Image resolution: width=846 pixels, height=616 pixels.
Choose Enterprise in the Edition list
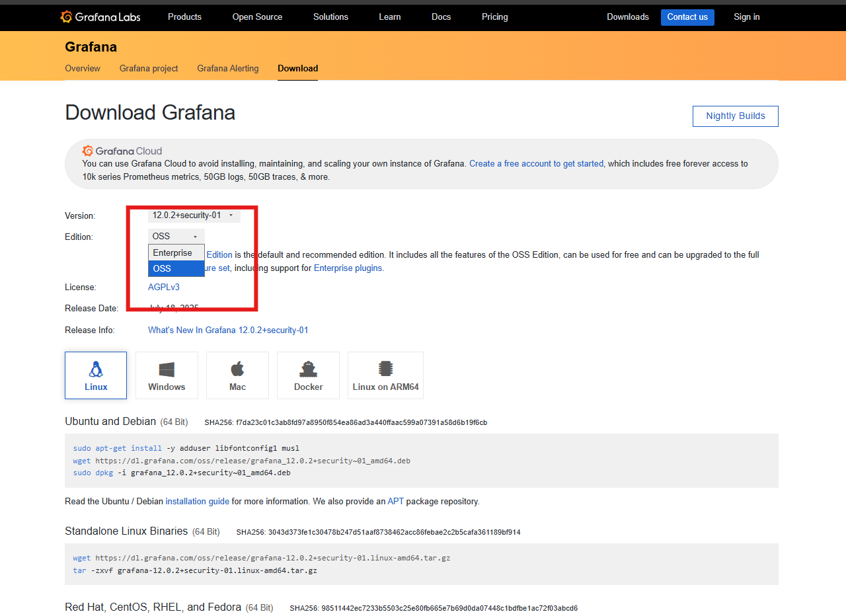176,253
